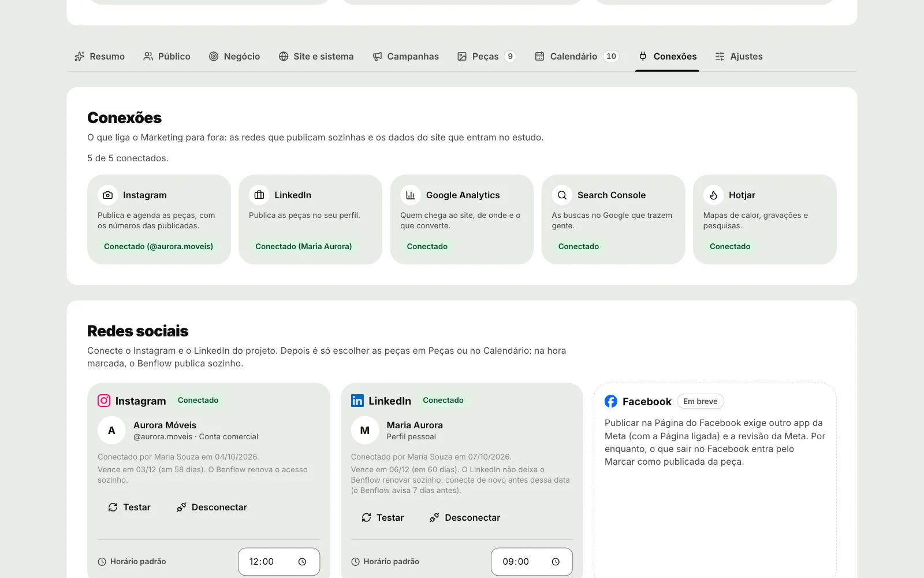Click '@aurora.moveis · Conta comercial' text
The image size is (924, 578).
pyautogui.click(x=196, y=437)
